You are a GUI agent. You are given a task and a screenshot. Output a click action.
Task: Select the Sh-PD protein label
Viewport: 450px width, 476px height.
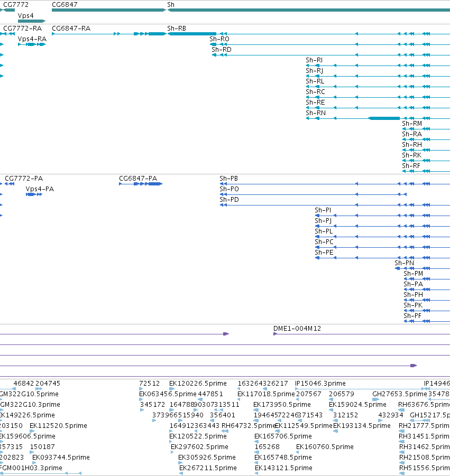(x=229, y=200)
